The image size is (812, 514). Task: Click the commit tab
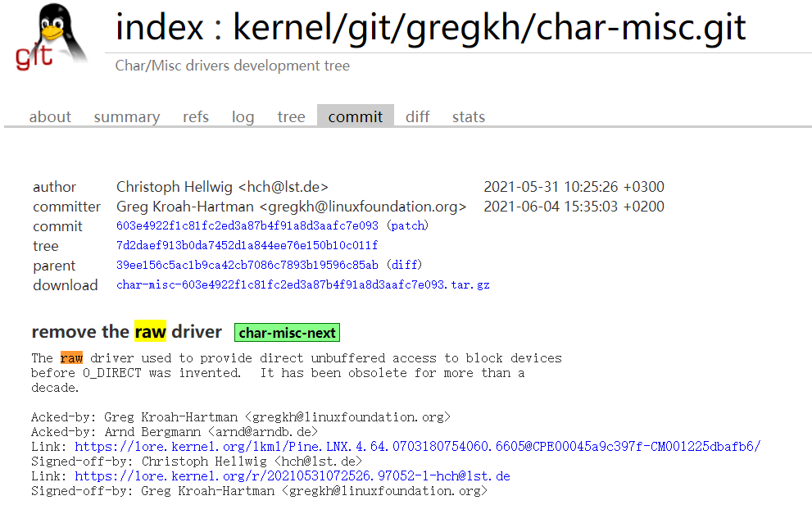[x=355, y=116]
